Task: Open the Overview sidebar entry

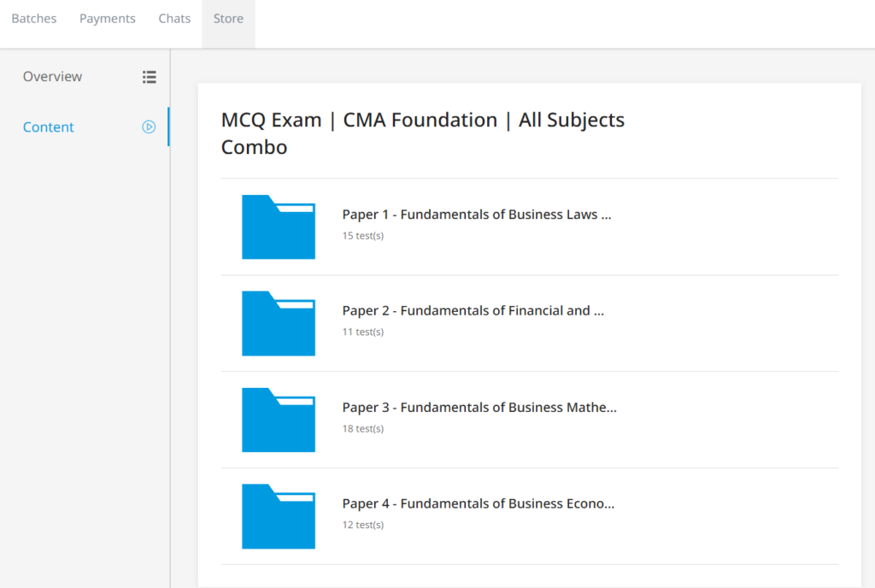Action: point(52,76)
